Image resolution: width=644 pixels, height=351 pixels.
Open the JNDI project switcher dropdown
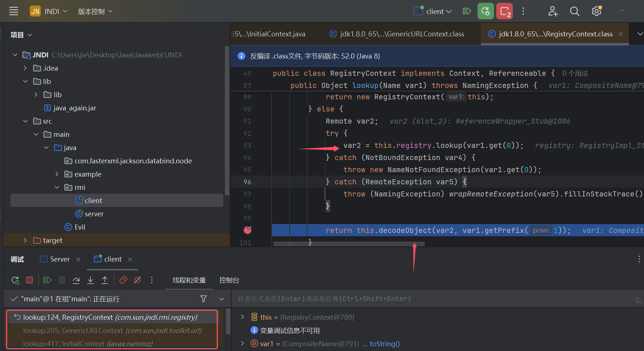coord(49,11)
